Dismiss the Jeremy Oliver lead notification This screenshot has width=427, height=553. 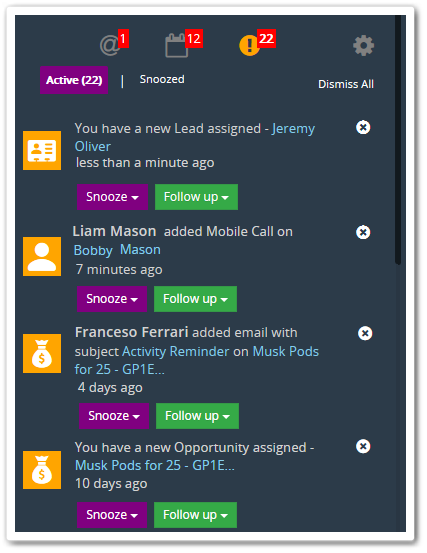(363, 127)
